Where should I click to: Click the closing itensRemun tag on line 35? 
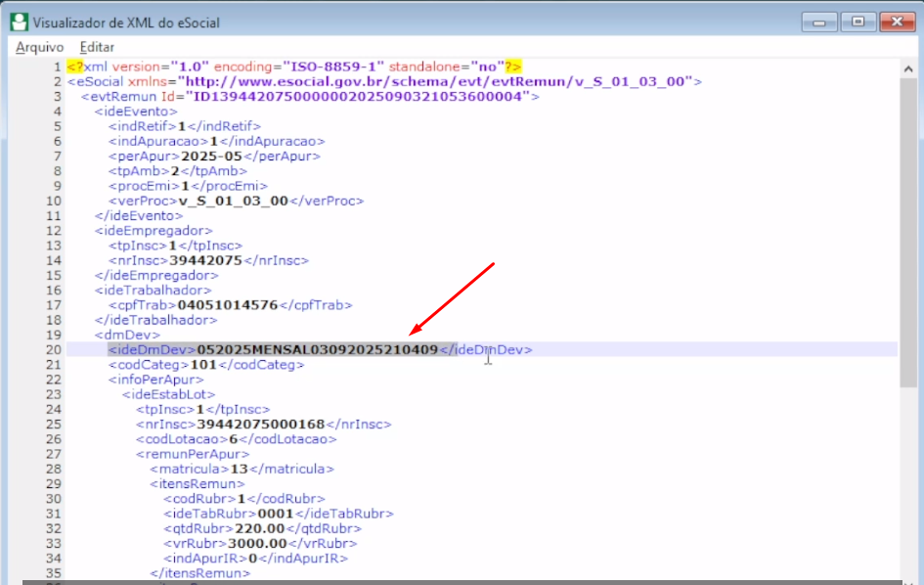(x=199, y=573)
